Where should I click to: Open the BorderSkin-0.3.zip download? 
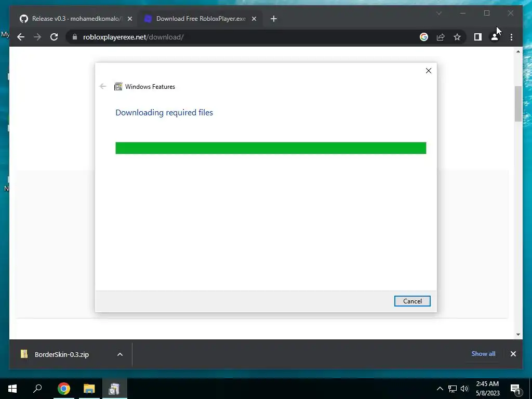coord(61,354)
